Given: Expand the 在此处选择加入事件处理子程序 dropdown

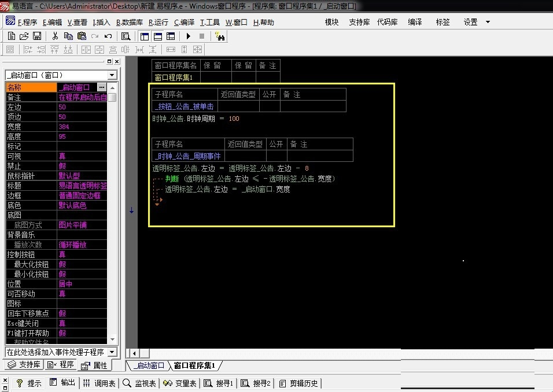Looking at the screenshot, I should (x=112, y=352).
